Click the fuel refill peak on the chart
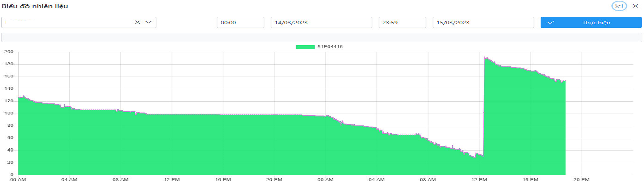644x181 pixels. [485, 58]
